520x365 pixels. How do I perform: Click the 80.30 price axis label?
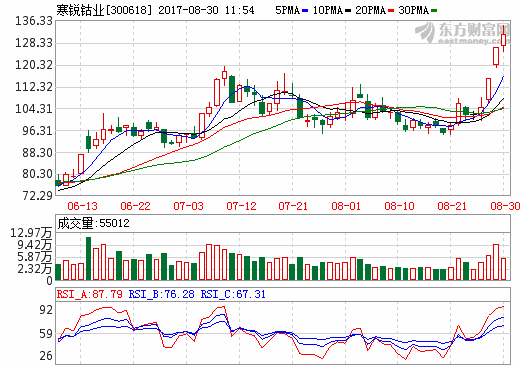pos(37,174)
